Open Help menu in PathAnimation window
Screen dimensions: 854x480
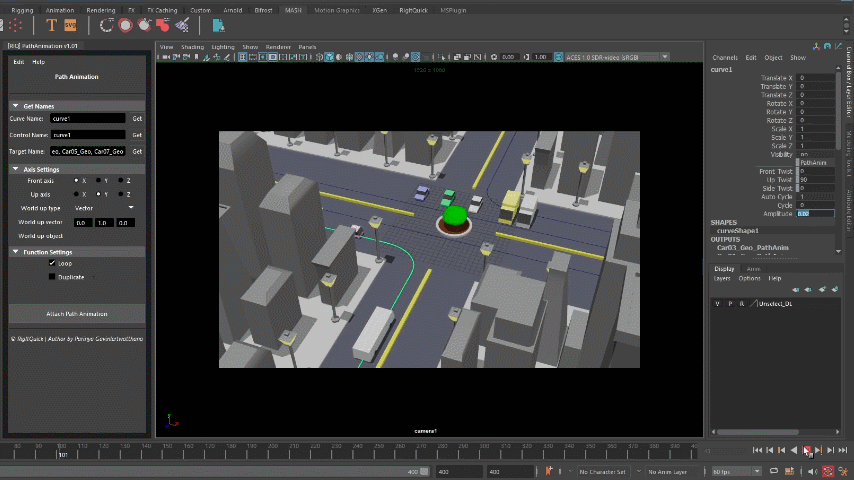38,62
